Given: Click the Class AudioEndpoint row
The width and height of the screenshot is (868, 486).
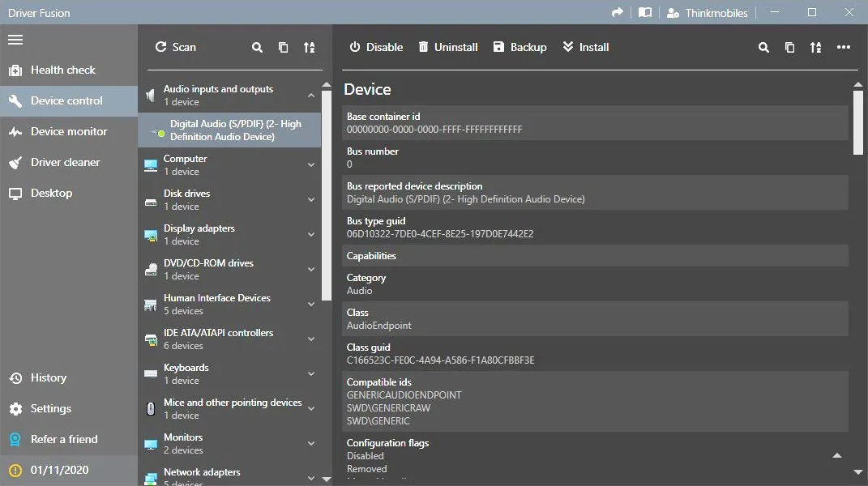Looking at the screenshot, I should click(595, 319).
